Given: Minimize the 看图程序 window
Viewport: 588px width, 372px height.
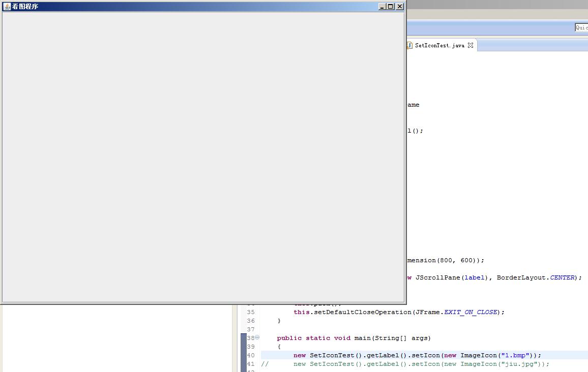Looking at the screenshot, I should pyautogui.click(x=382, y=7).
